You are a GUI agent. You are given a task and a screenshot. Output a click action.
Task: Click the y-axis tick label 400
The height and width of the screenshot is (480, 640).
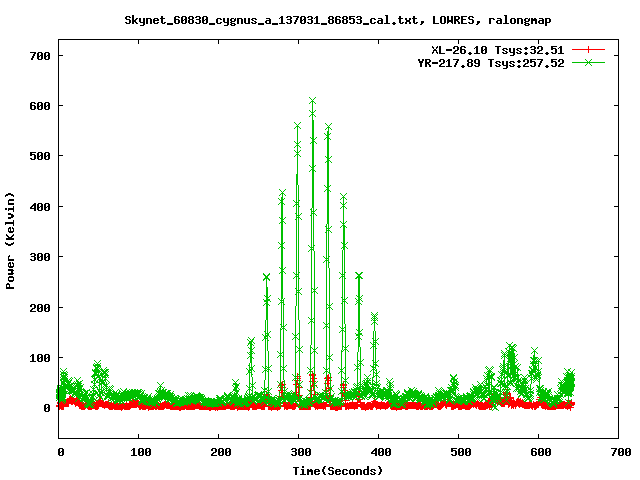40,207
